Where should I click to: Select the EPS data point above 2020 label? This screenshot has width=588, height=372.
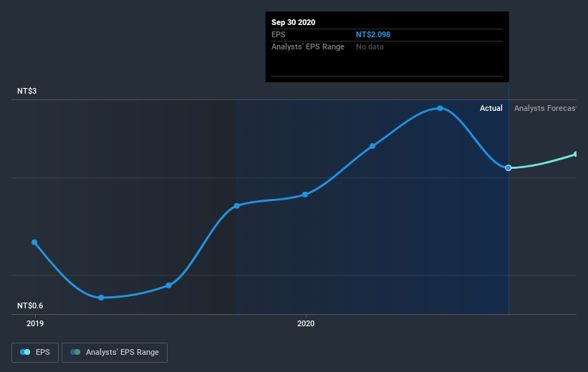305,195
